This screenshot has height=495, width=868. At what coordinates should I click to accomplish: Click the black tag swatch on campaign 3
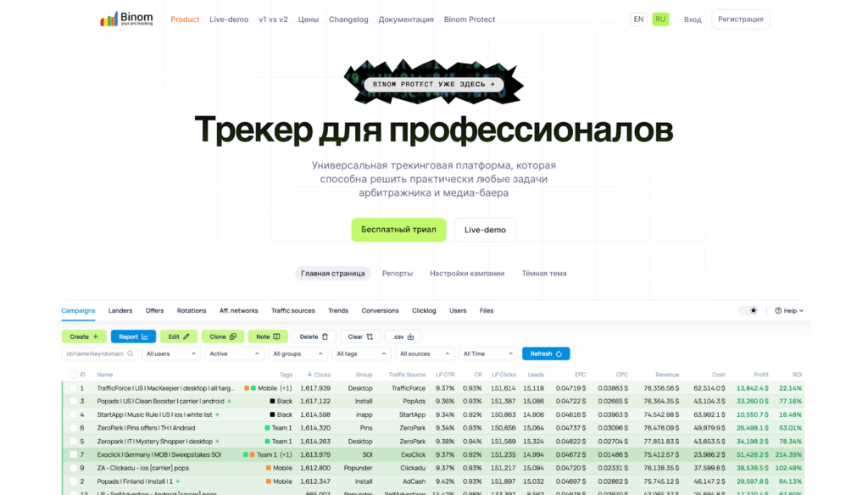pyautogui.click(x=272, y=402)
